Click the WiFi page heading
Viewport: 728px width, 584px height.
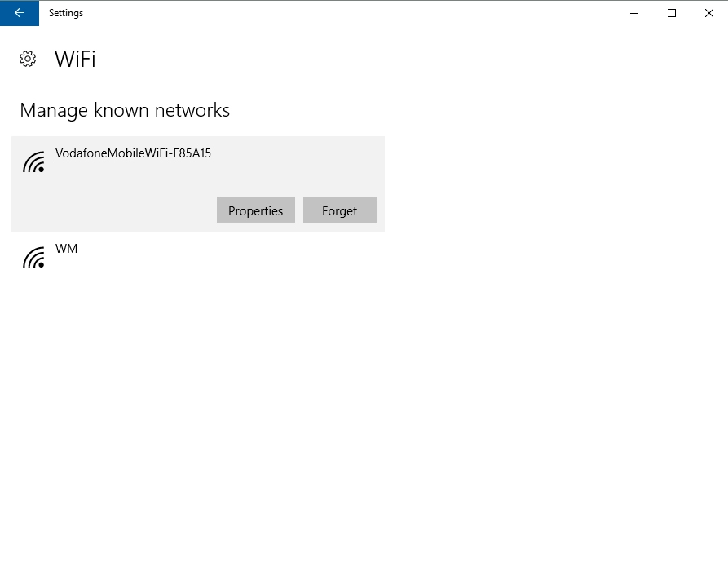(x=75, y=59)
